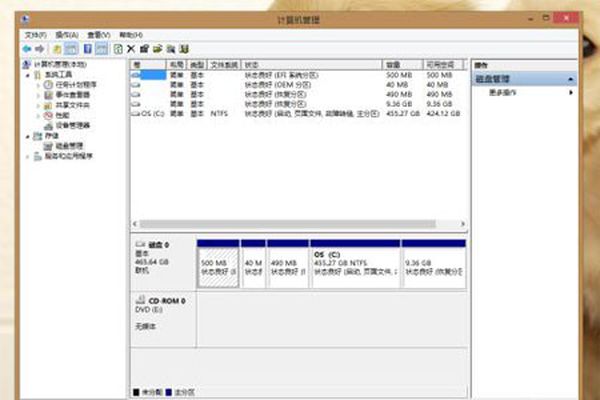Click the 任务计划程序 clock icon in tree

[x=47, y=85]
